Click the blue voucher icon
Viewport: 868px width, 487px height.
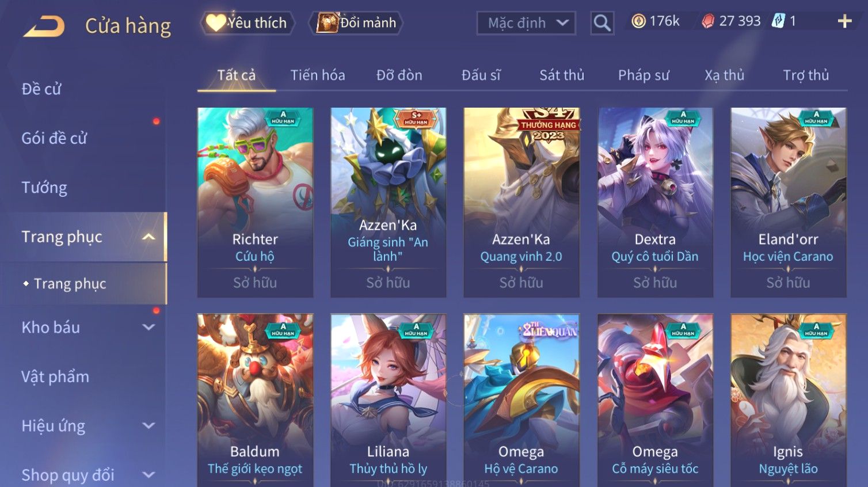click(x=778, y=21)
